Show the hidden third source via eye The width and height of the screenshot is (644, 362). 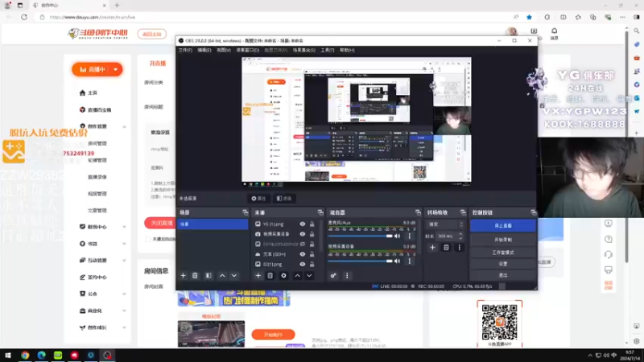pos(303,244)
